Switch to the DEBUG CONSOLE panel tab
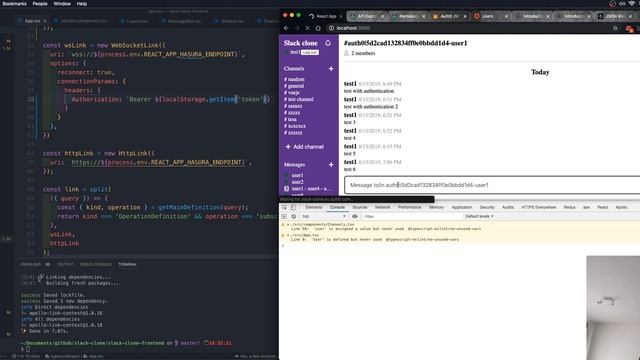 pos(96,264)
